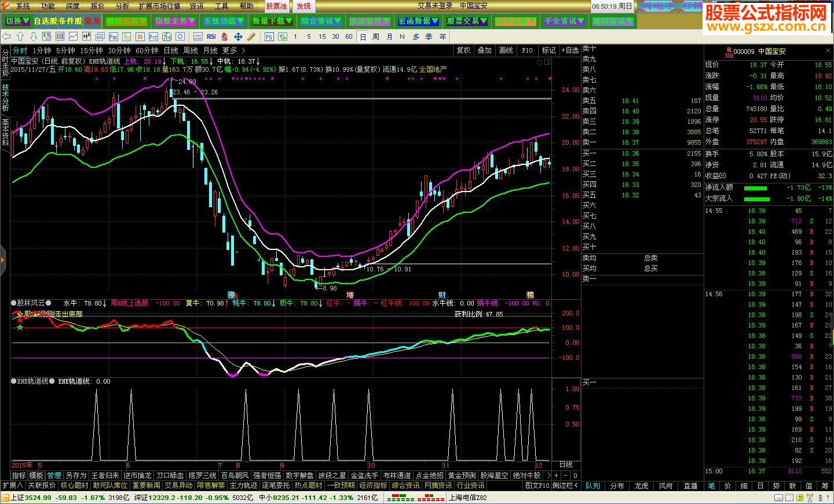Select the 60 minute period number button
834x504 pixels.
click(x=349, y=36)
